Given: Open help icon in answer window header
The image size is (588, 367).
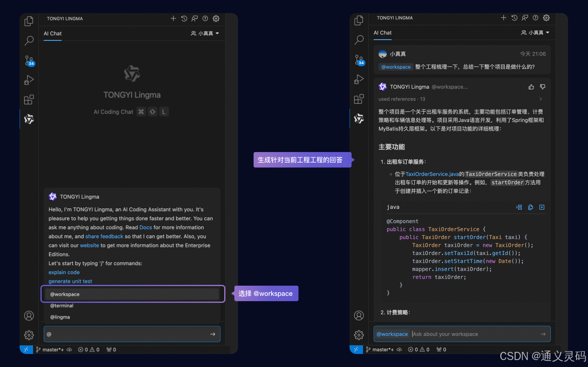Looking at the screenshot, I should point(535,18).
